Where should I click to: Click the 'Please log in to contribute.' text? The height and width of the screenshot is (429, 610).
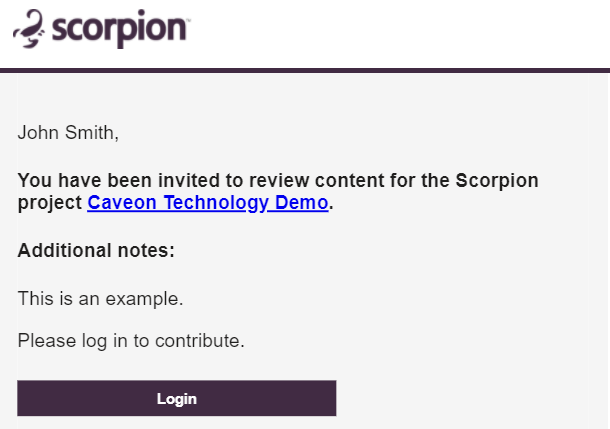131,341
